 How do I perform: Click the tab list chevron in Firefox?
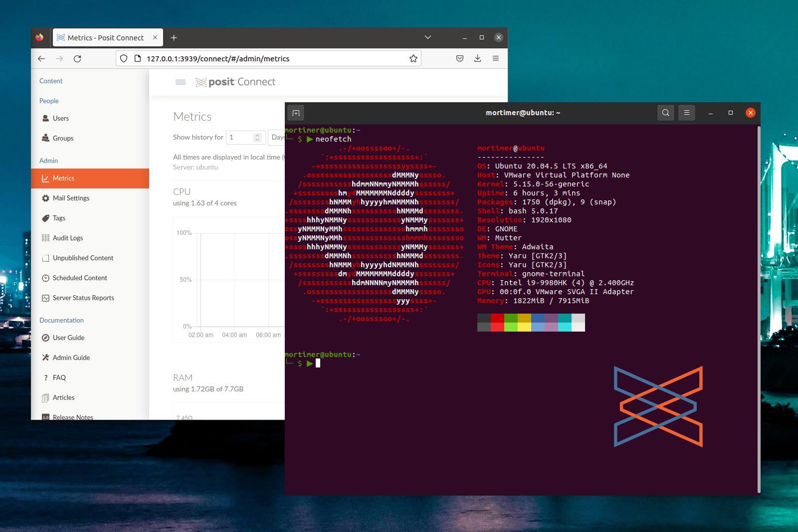pyautogui.click(x=427, y=37)
